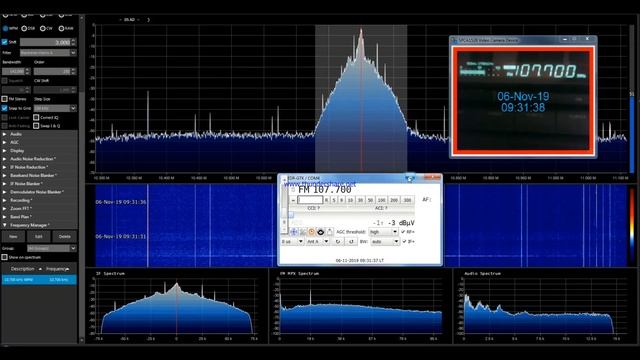
Task: Enable the Swap I & Q checkbox
Action: [x=36, y=126]
